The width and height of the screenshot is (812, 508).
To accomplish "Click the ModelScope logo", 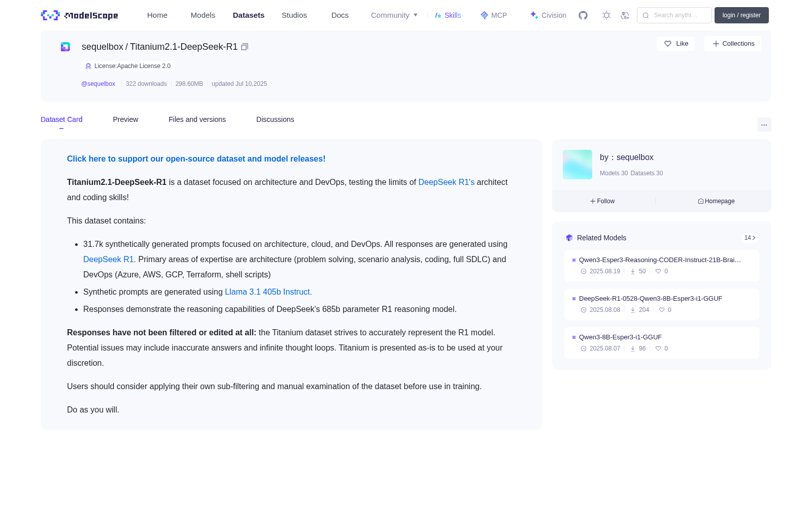I will click(80, 15).
